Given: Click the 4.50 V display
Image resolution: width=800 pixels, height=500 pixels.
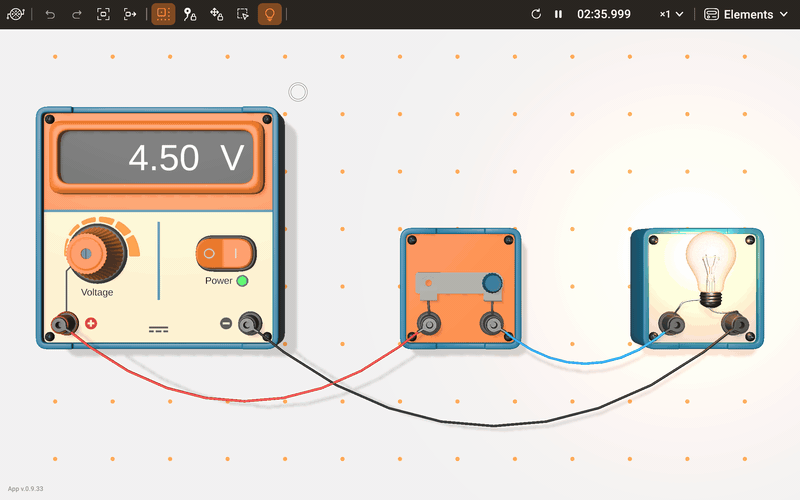Looking at the screenshot, I should 157,157.
